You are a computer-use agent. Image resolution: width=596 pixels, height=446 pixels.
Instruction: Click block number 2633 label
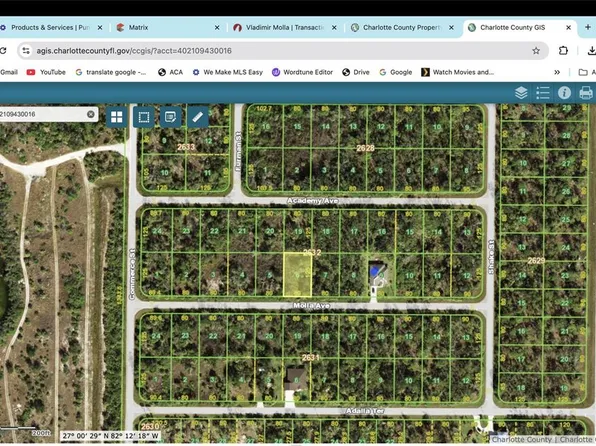point(186,147)
